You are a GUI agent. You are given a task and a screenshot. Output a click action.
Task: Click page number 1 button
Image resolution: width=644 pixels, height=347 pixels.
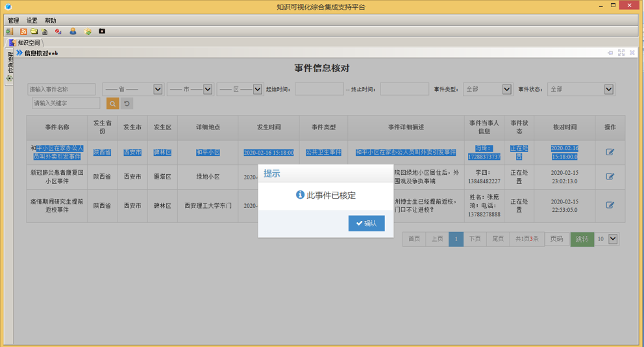click(456, 239)
